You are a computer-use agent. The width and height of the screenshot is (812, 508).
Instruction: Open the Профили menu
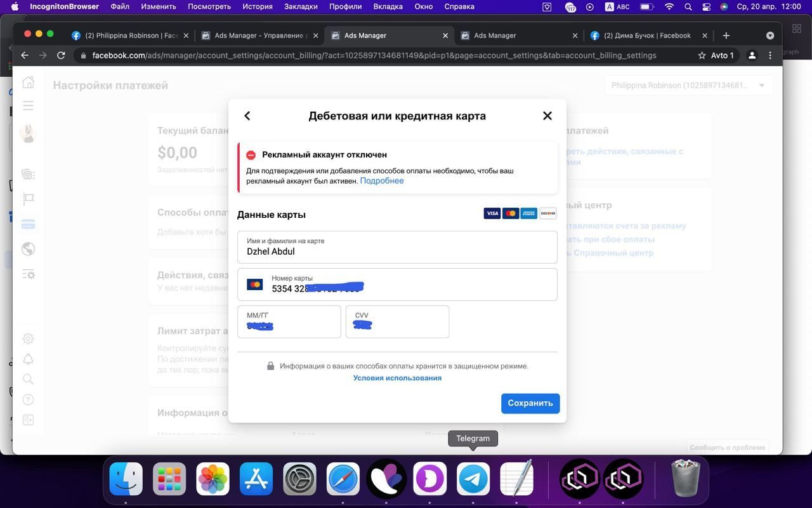point(345,6)
